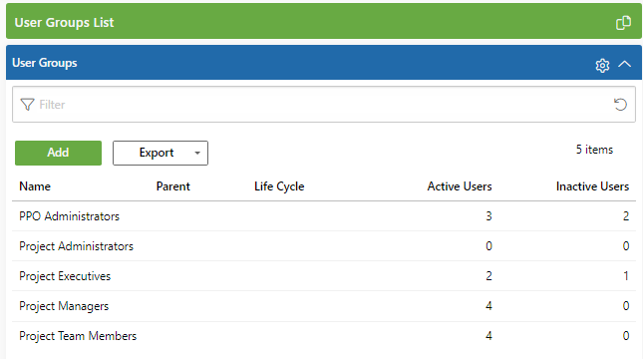644x359 pixels.
Task: Click the '5 items' count label
Action: point(594,150)
